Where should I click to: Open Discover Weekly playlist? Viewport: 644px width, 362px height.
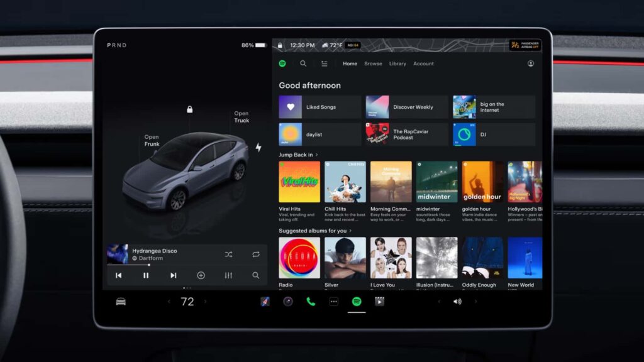tap(407, 107)
